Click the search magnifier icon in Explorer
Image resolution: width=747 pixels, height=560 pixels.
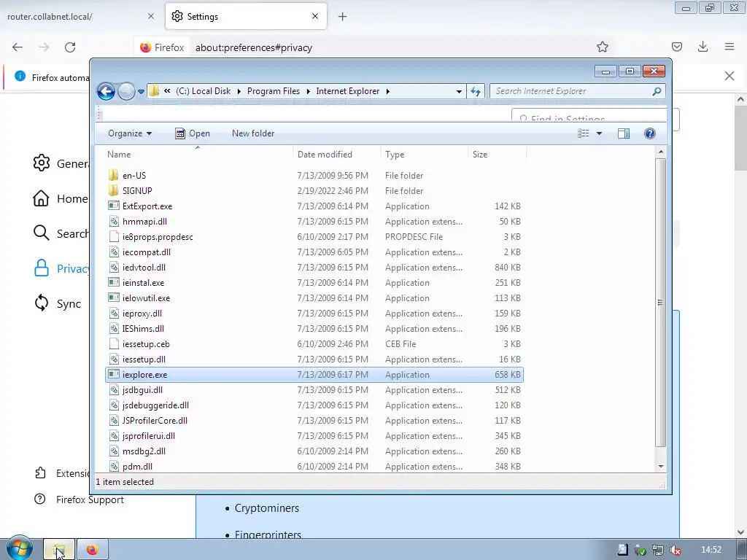pyautogui.click(x=657, y=91)
